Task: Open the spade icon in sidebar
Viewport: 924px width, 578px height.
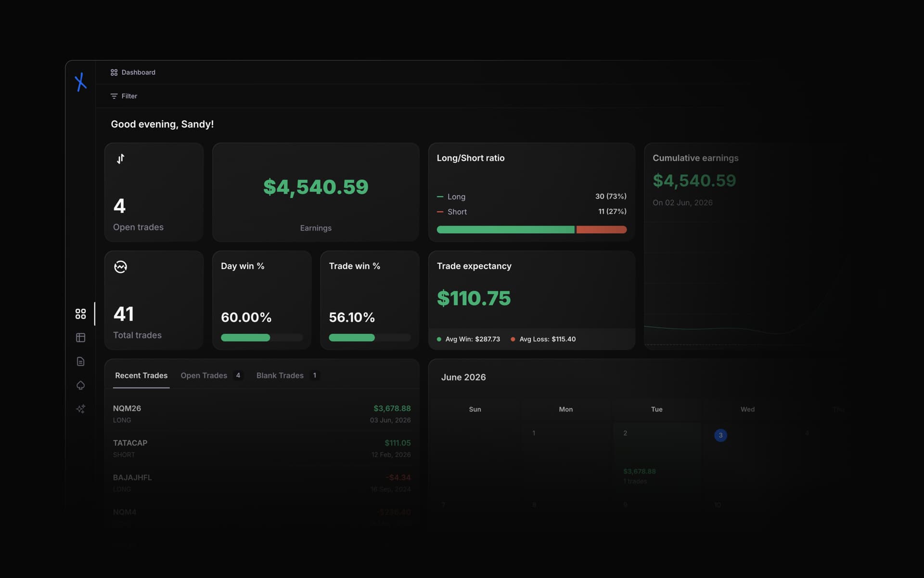Action: click(81, 385)
